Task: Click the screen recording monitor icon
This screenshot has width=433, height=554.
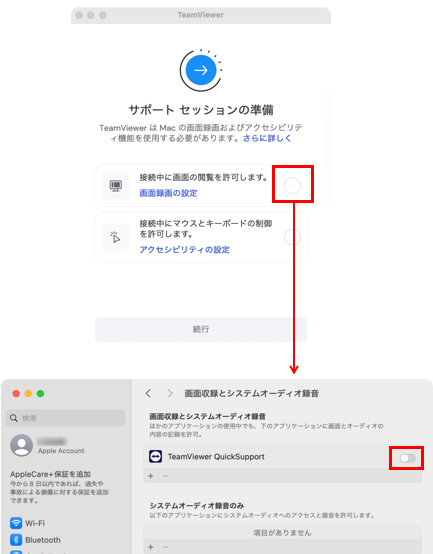Action: click(x=116, y=185)
